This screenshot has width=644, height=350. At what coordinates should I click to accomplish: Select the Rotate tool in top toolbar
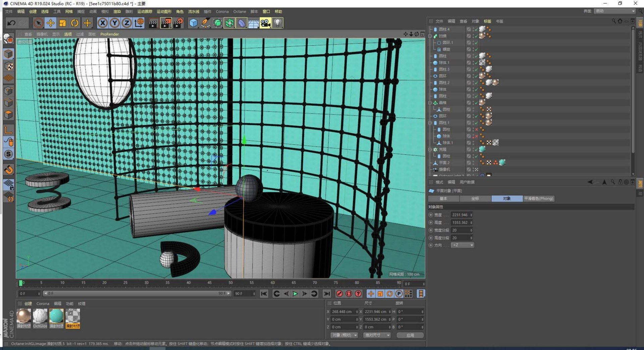[75, 23]
